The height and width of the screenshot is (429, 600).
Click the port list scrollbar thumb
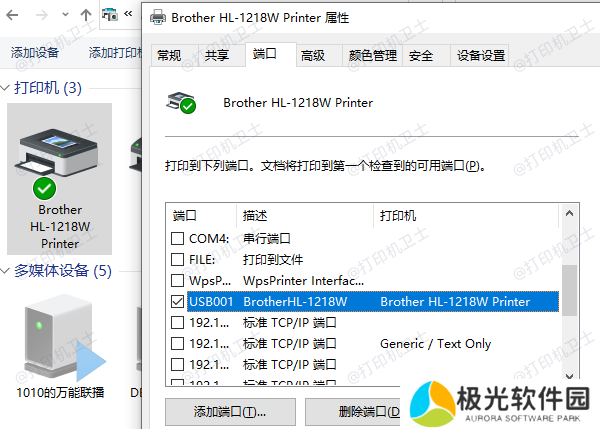(x=569, y=290)
